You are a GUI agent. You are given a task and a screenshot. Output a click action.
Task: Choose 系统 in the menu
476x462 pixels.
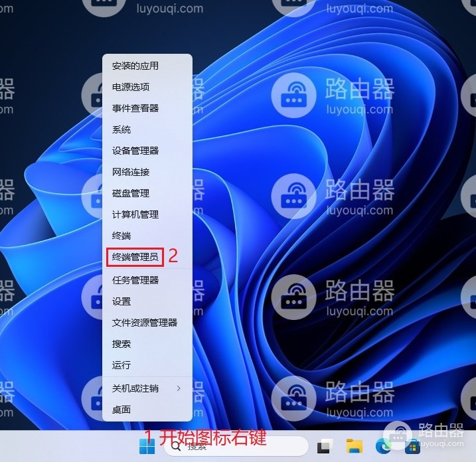click(147, 129)
